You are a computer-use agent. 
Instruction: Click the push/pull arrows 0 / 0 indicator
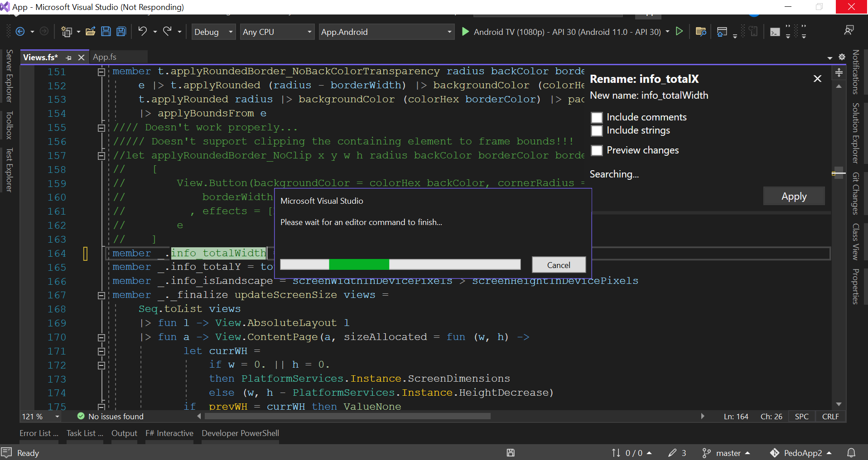coord(632,453)
